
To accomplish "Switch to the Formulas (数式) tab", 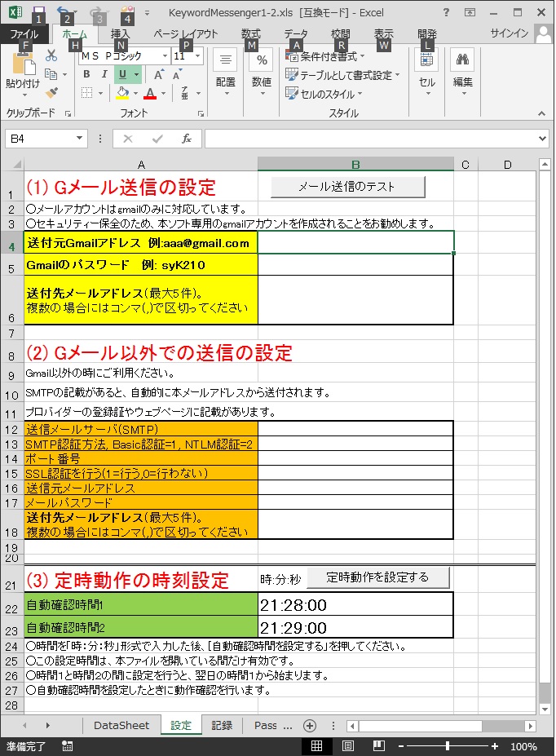I will coord(250,33).
